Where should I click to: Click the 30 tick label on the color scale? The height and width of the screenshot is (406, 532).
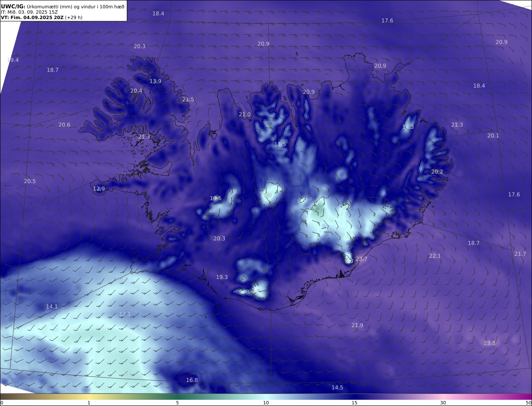click(443, 403)
